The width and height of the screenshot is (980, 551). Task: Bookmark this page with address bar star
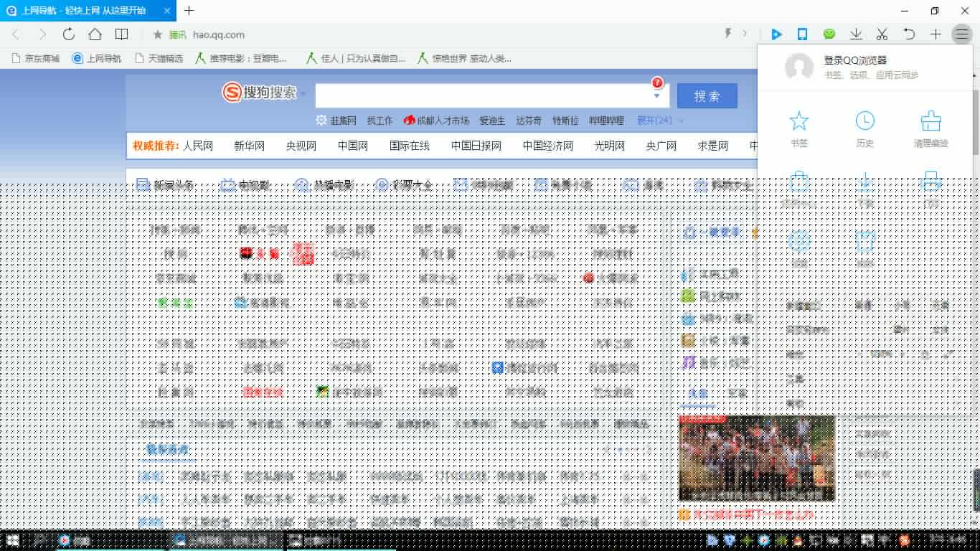pos(157,34)
